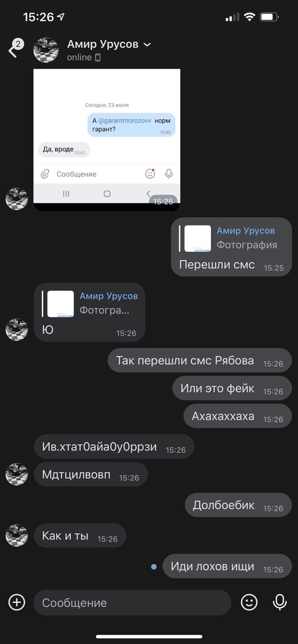Start voice message with microphone icon
Image resolution: width=298 pixels, height=644 pixels.
tap(280, 602)
